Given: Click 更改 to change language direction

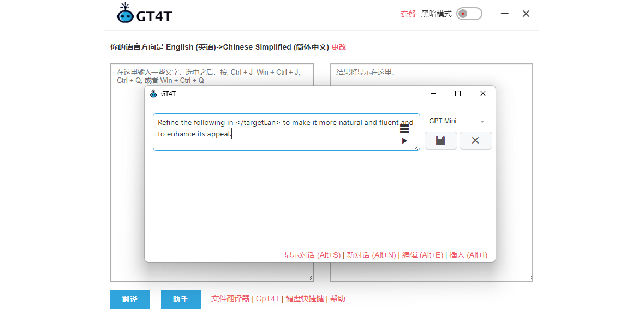Looking at the screenshot, I should pyautogui.click(x=339, y=47).
